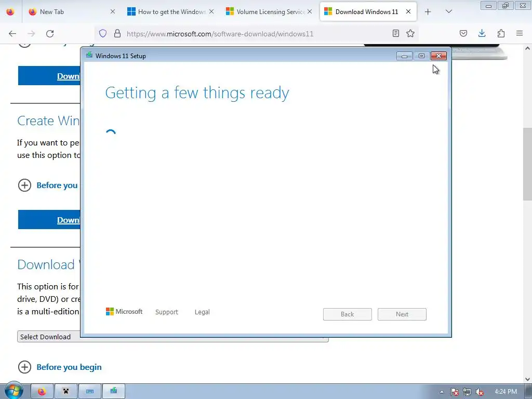Open the Firefox downloads panel
The image size is (532, 399).
point(482,33)
